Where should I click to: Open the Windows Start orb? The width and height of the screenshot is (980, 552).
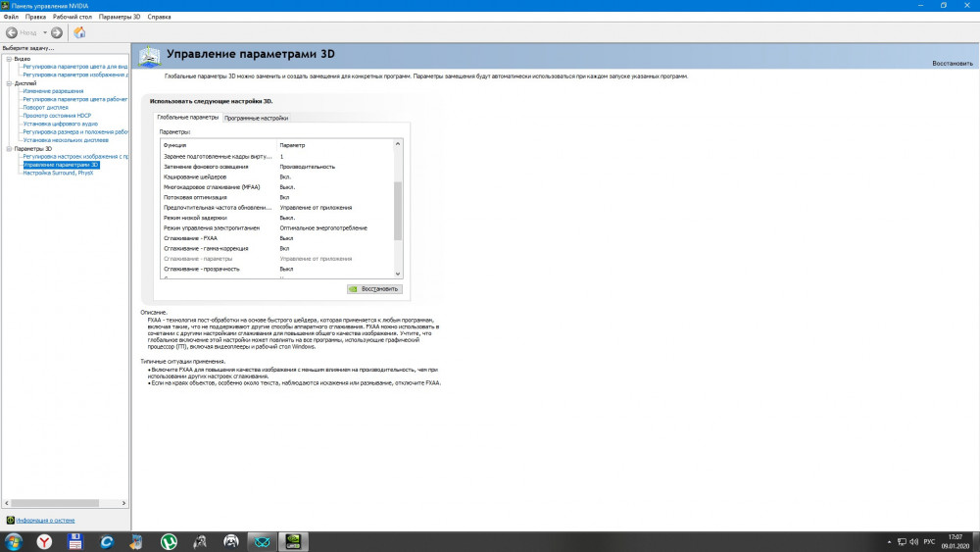click(13, 541)
